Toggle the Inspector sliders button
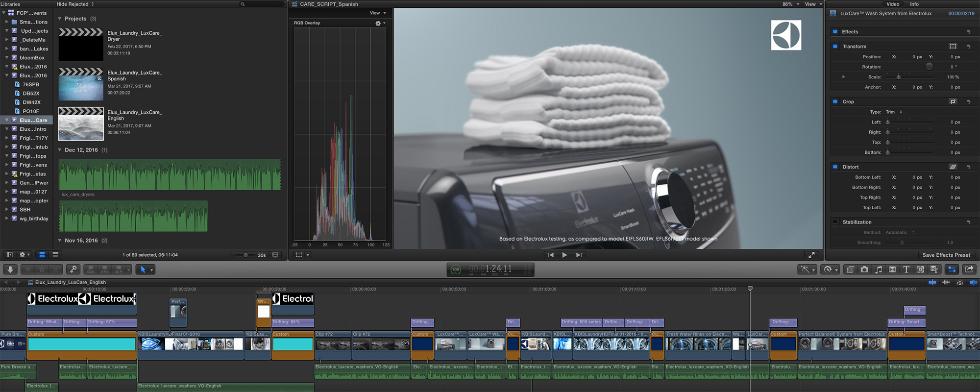The width and height of the screenshot is (980, 392). 952,269
